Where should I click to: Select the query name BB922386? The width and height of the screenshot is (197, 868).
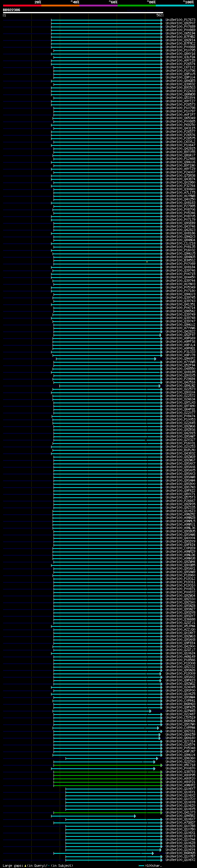(11, 10)
